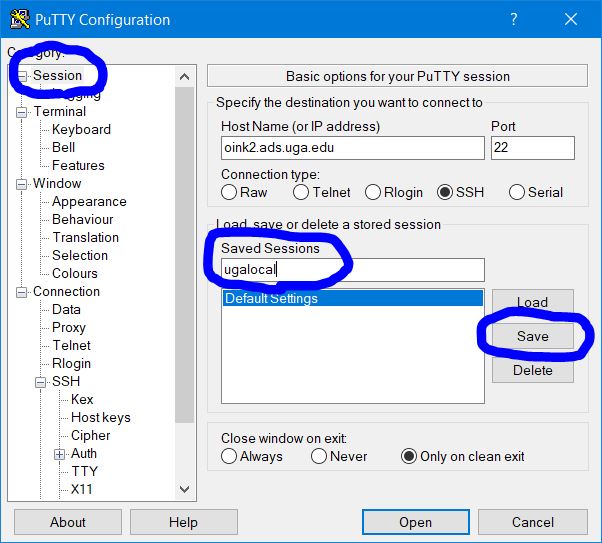The height and width of the screenshot is (543, 602).
Task: Open the Features settings category
Action: pyautogui.click(x=78, y=166)
